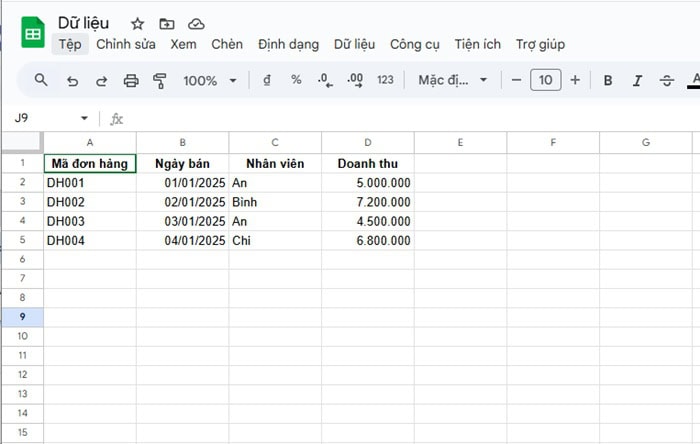Check the cloud save status icon
Viewport: 700px width, 444px height.
pos(196,23)
